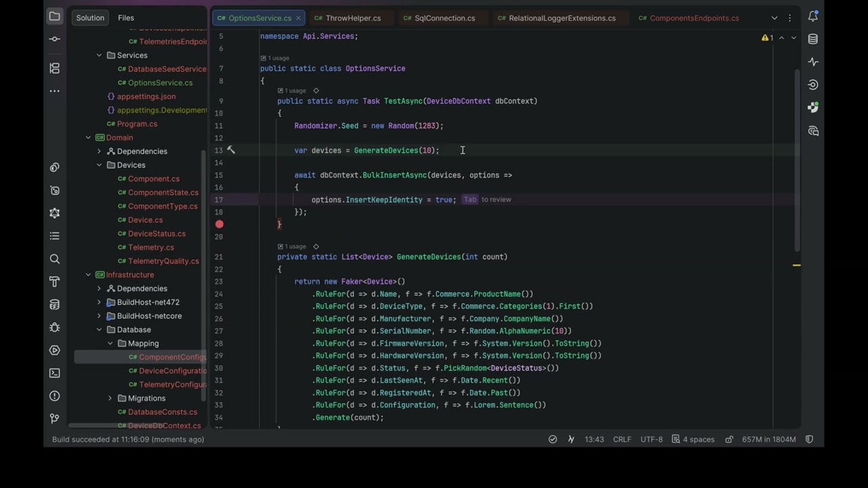Viewport: 868px width, 488px height.
Task: Click the inspection magnifier icon beside 4 spaces
Action: (675, 439)
